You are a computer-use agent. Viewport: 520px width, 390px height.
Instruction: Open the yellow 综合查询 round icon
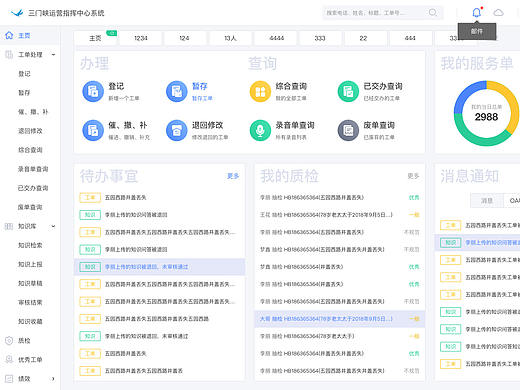[260, 91]
